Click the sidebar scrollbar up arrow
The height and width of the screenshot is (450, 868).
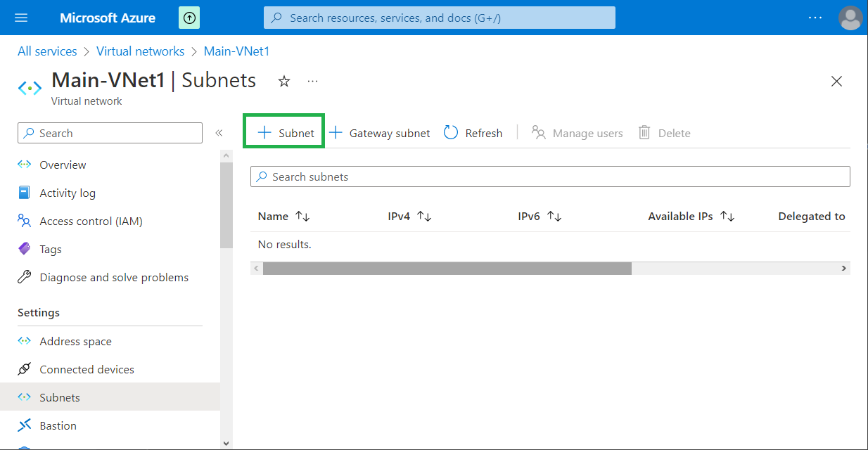click(x=226, y=155)
